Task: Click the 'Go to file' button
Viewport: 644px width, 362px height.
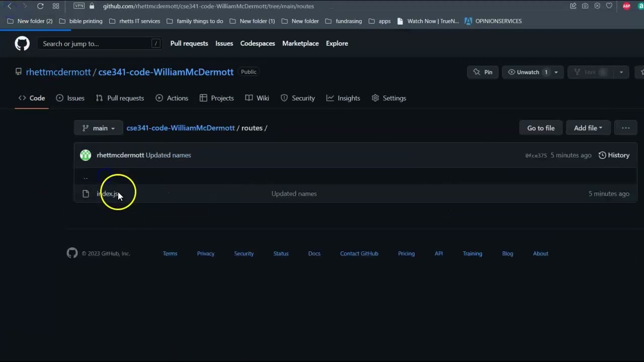Action: 541,128
